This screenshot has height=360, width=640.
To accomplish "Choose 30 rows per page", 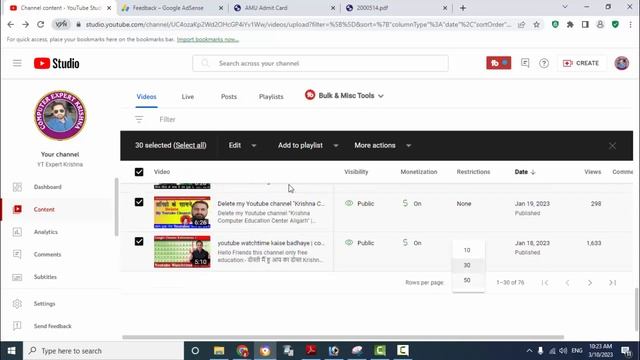I will pos(468,265).
